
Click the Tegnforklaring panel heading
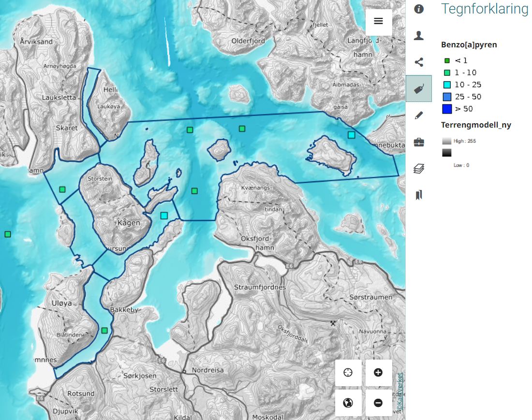[x=485, y=9]
